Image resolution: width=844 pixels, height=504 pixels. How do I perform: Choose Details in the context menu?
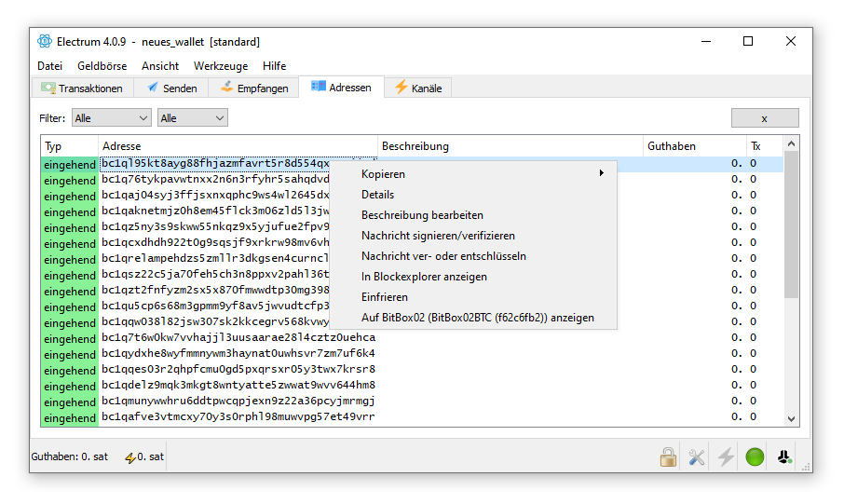[473, 195]
